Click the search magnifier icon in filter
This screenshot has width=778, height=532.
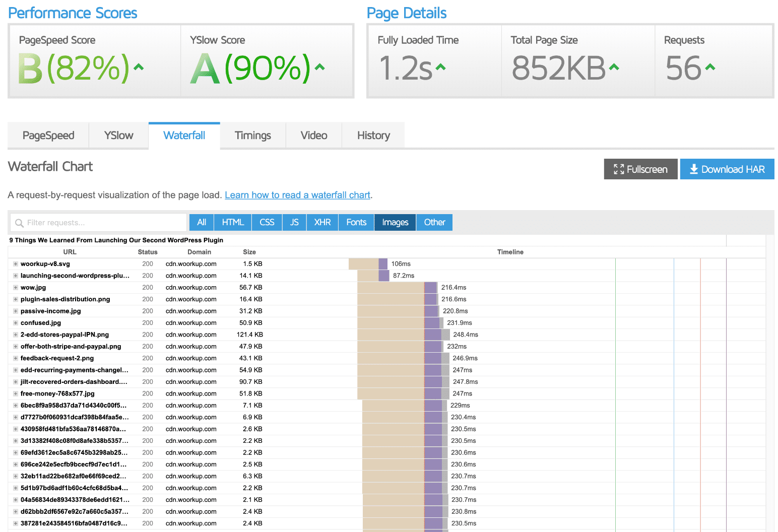click(20, 223)
